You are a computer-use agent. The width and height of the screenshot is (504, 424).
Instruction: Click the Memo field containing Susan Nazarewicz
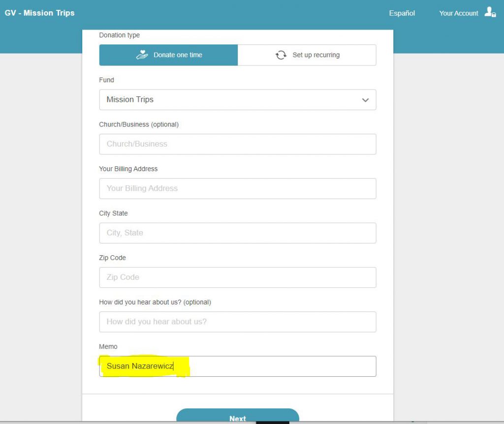click(x=238, y=366)
